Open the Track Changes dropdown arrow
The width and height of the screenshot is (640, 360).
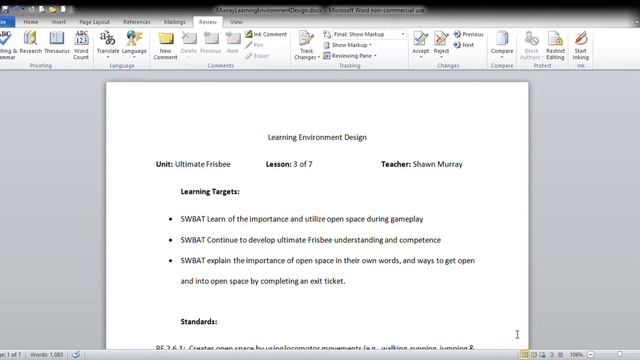[318, 58]
